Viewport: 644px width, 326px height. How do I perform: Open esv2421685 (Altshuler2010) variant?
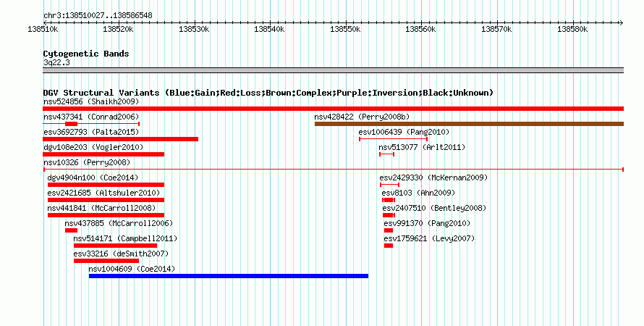tap(103, 193)
